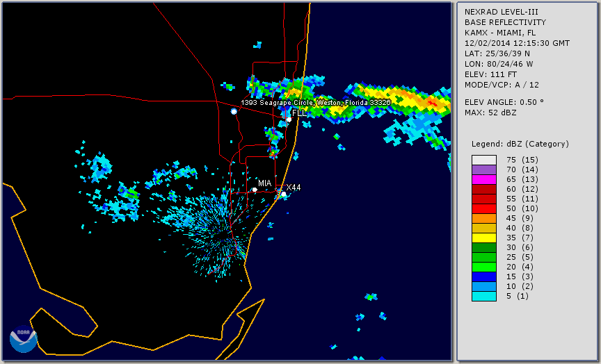The width and height of the screenshot is (601, 364).
Task: Select the 55 dBZ category 11 swatch
Action: 483,199
